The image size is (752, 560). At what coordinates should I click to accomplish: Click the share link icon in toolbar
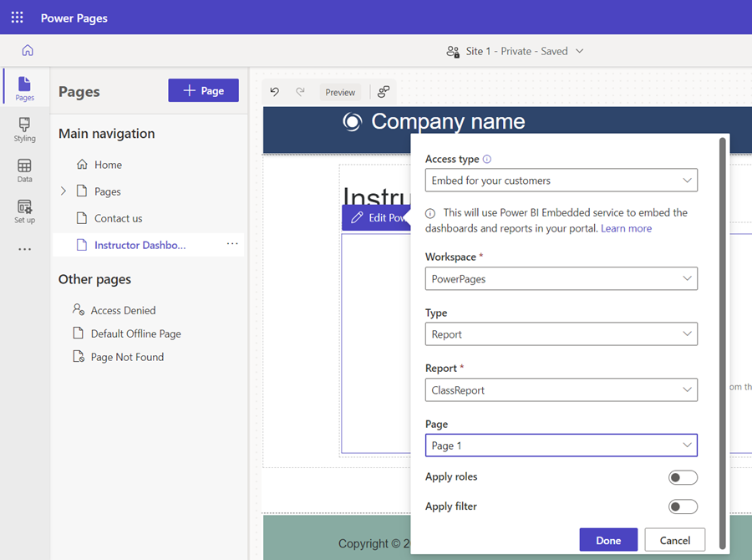(x=384, y=92)
